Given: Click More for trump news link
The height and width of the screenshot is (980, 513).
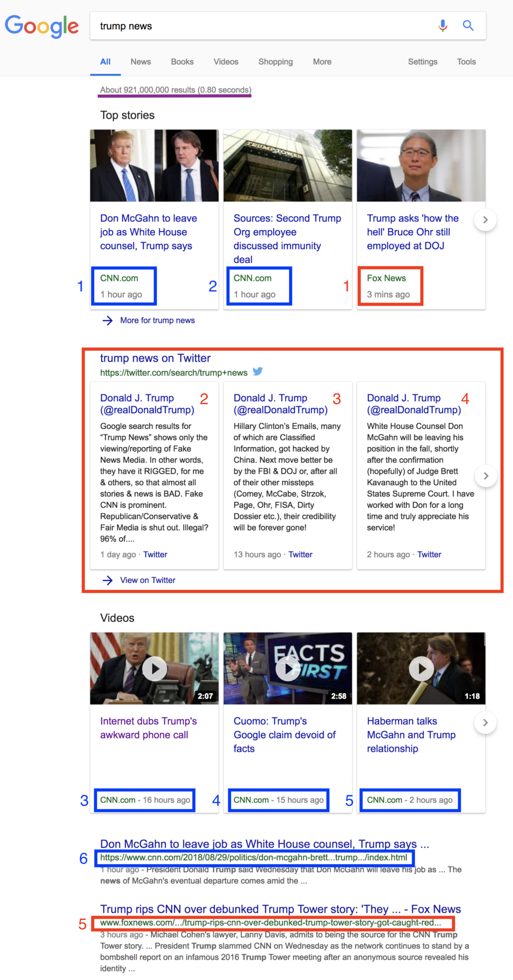Looking at the screenshot, I should coord(158,320).
